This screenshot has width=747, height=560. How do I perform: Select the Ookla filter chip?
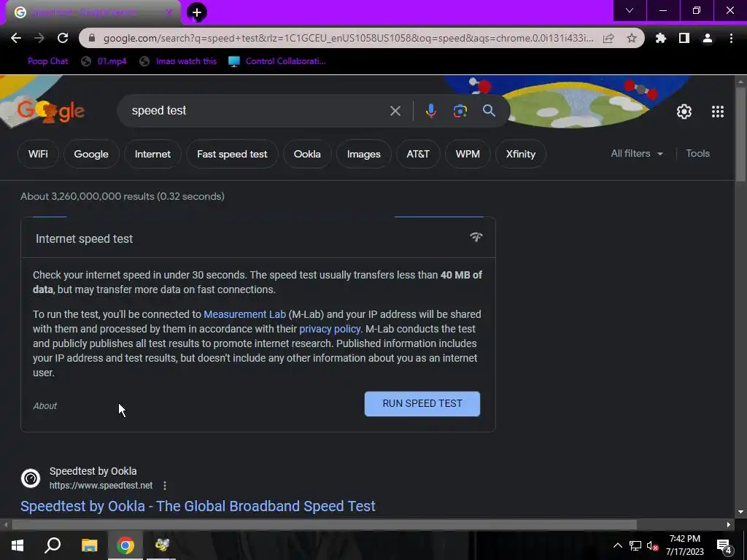(x=307, y=154)
